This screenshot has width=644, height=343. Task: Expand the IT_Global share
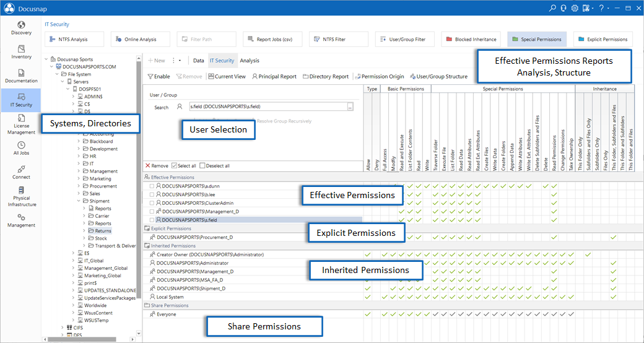(74, 261)
